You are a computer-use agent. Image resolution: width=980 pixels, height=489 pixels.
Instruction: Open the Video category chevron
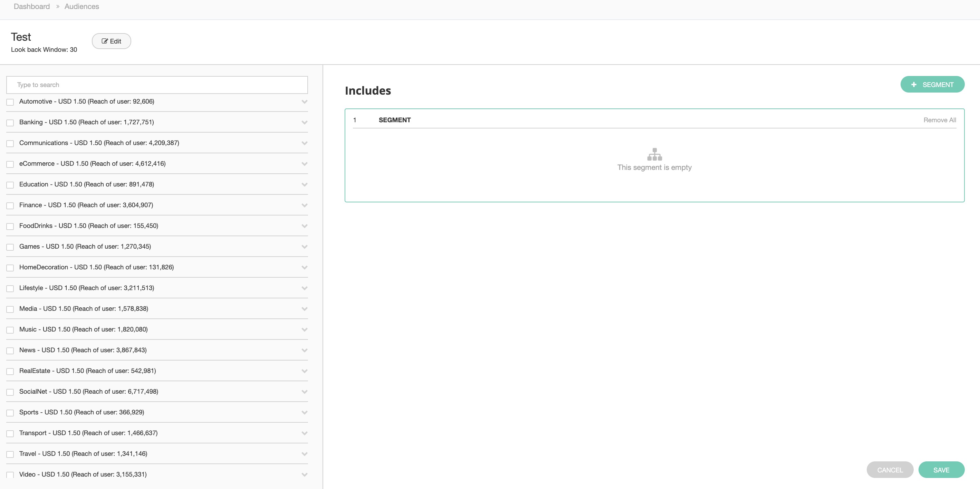(304, 474)
